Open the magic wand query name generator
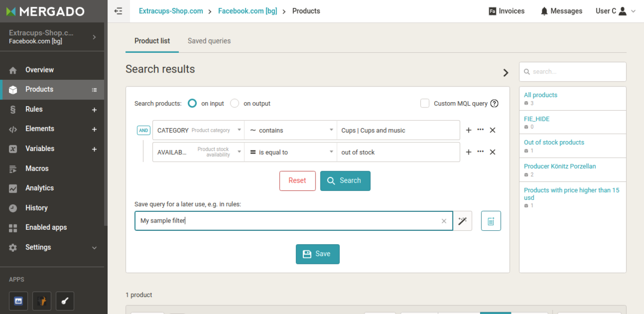 [x=462, y=220]
